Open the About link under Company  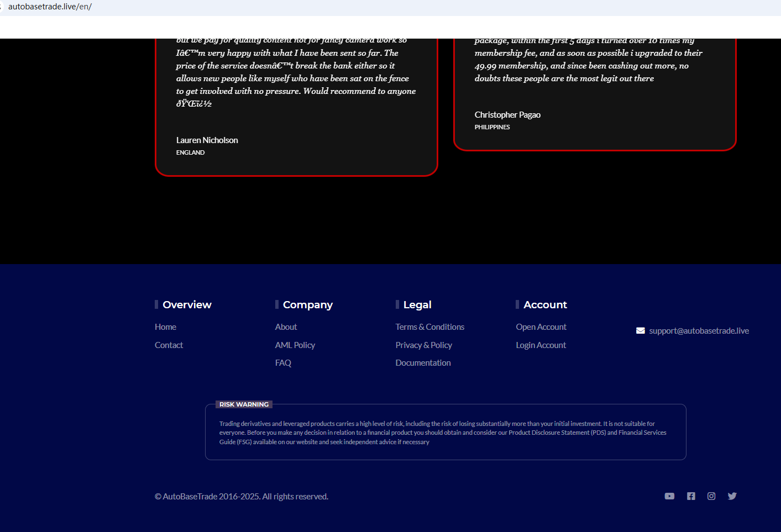(x=286, y=327)
